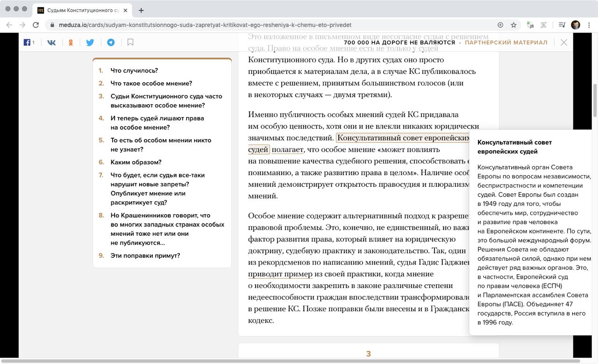Close the card view with the X
The image size is (598, 364).
click(x=564, y=42)
